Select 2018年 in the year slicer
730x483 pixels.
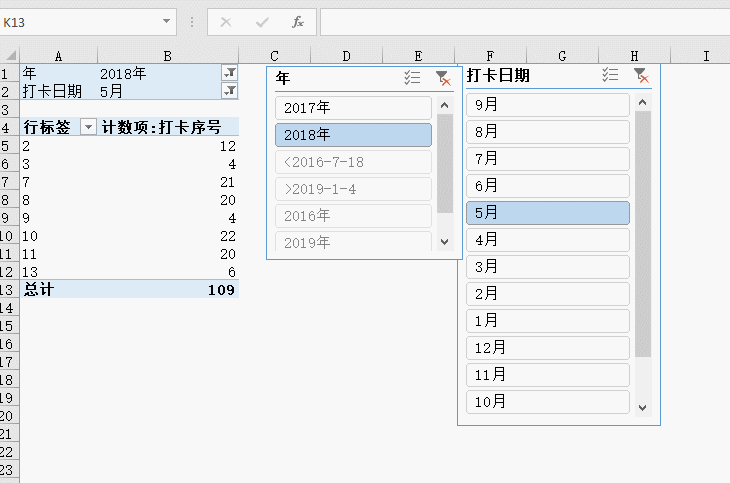[353, 135]
